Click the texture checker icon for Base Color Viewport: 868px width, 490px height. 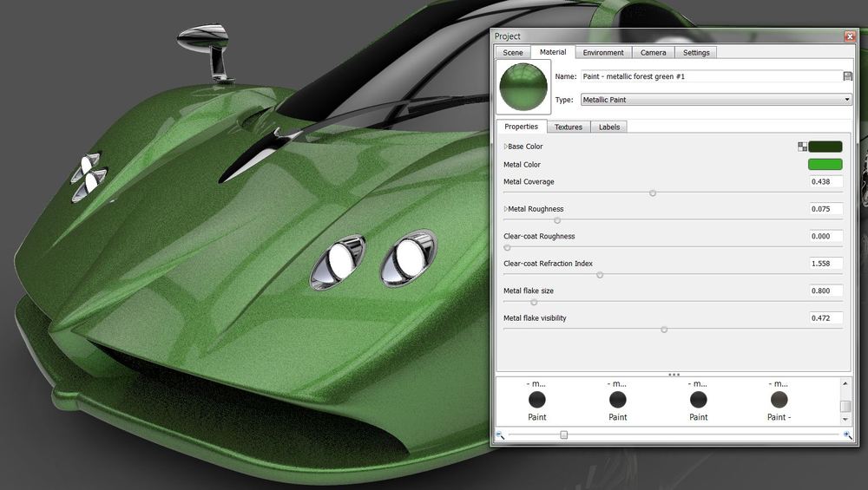pos(802,147)
